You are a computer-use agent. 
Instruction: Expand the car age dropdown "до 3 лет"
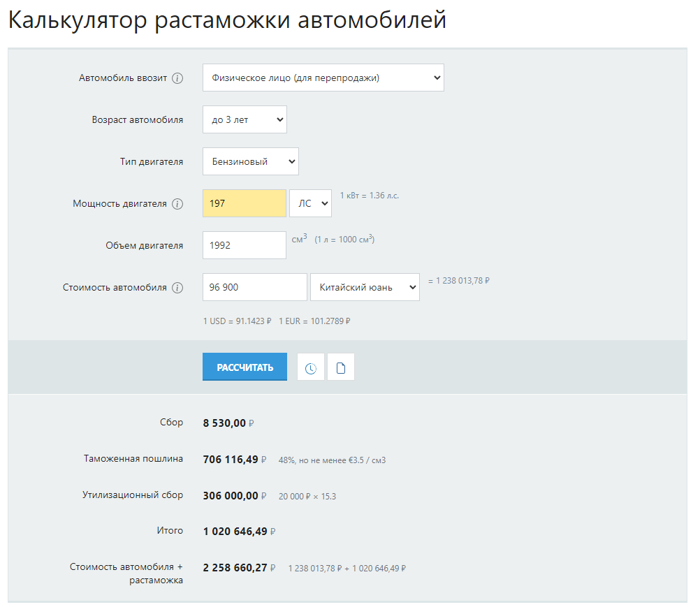point(245,119)
